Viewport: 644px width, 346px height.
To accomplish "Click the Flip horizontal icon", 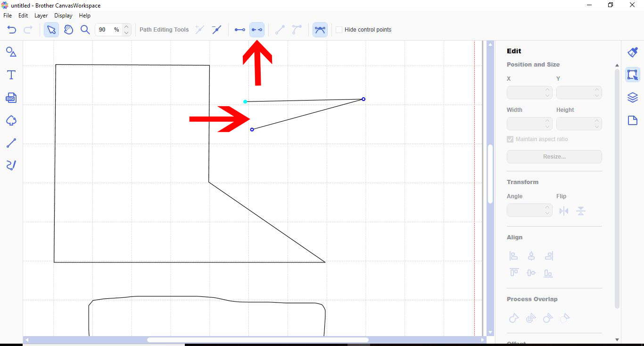I will click(x=564, y=211).
